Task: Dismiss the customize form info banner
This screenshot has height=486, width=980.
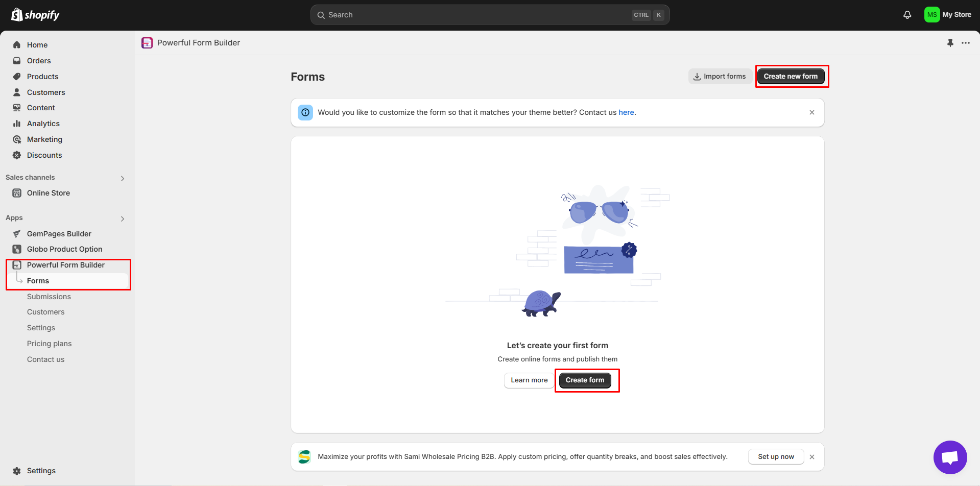Action: click(811, 112)
